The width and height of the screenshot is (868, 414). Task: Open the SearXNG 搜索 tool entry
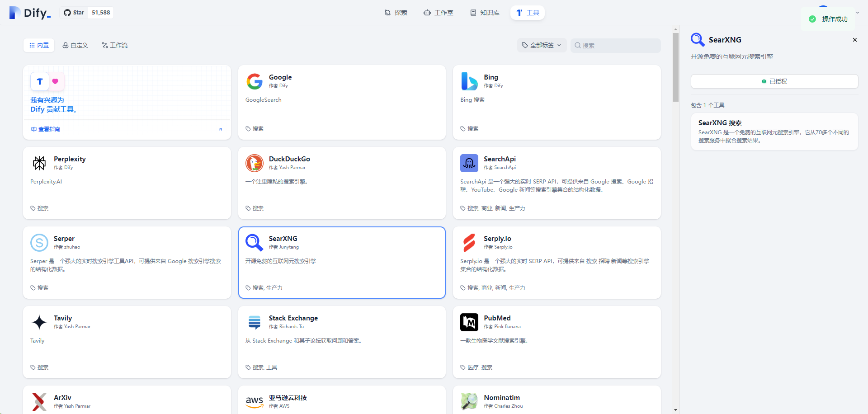pyautogui.click(x=774, y=132)
